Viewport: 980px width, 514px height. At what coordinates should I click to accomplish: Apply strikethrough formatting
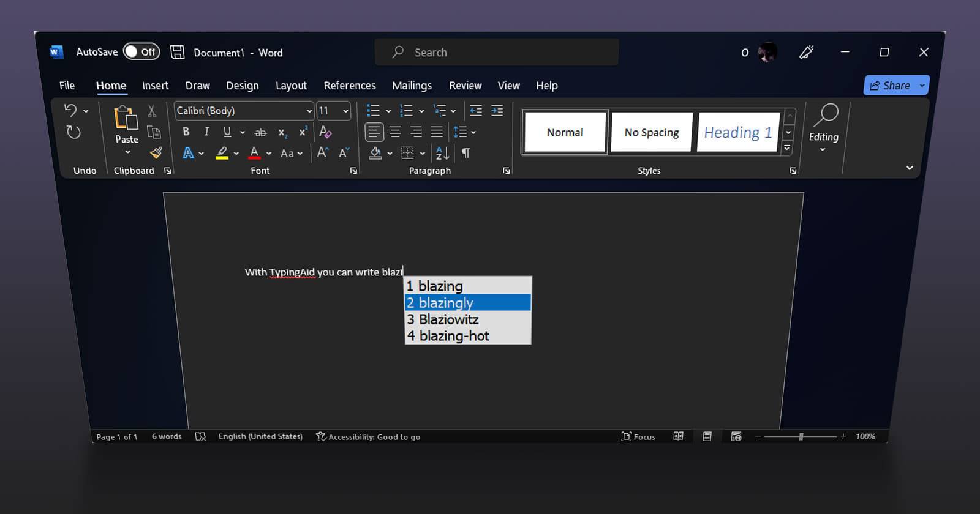tap(260, 132)
